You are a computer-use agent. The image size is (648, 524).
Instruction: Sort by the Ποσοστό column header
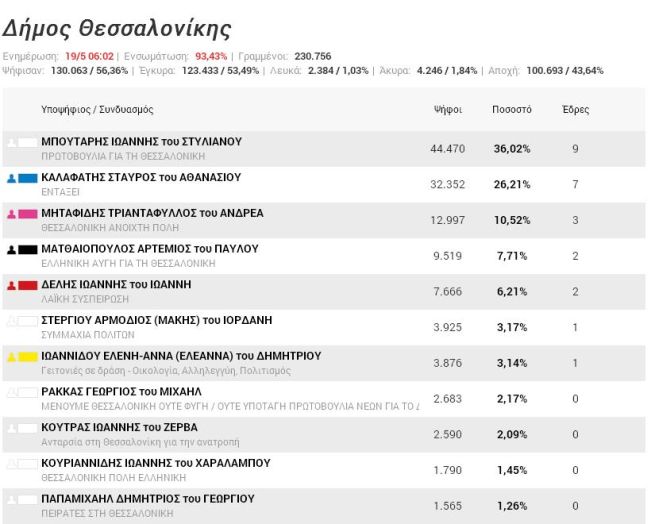pos(511,109)
